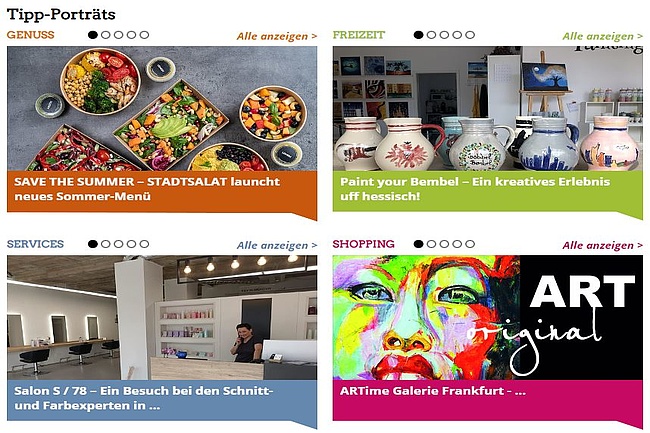Open 'Alle anzeigen' link for SHOPPING
Viewport: 650px width, 433px height.
tap(603, 245)
